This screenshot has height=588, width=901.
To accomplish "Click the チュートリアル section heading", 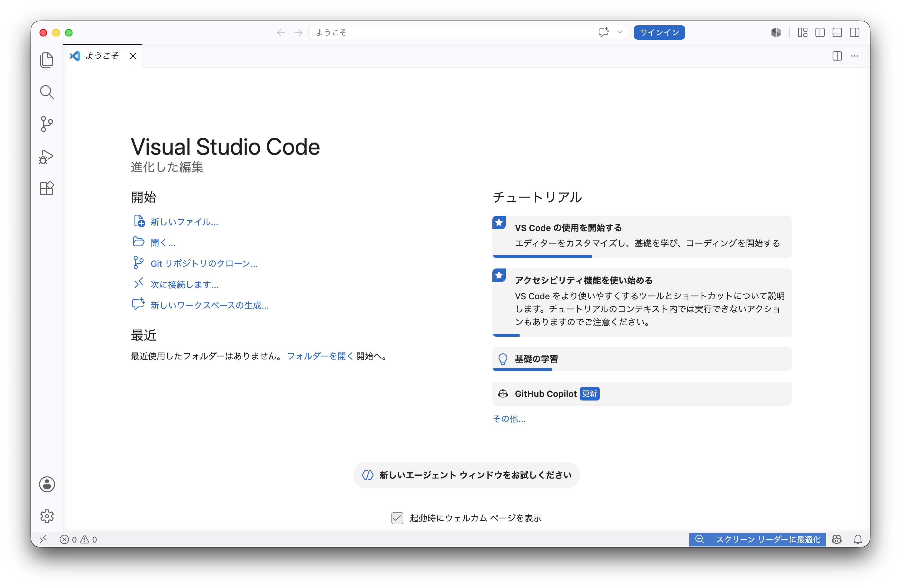I will tap(537, 197).
